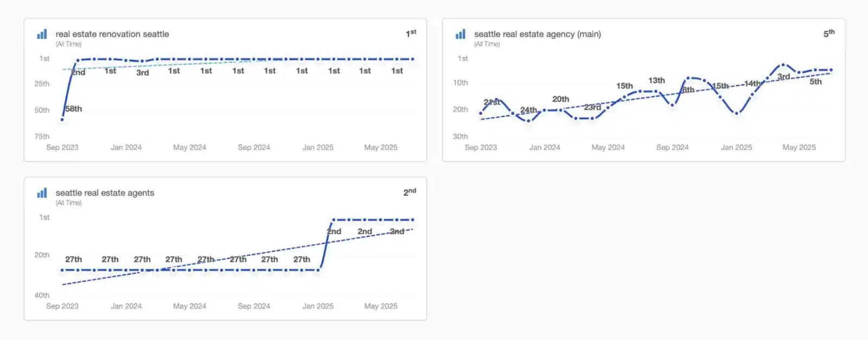Screen dimensions: 868x340
Task: Click "May 2025" axis label on agency chart
Action: pos(799,147)
